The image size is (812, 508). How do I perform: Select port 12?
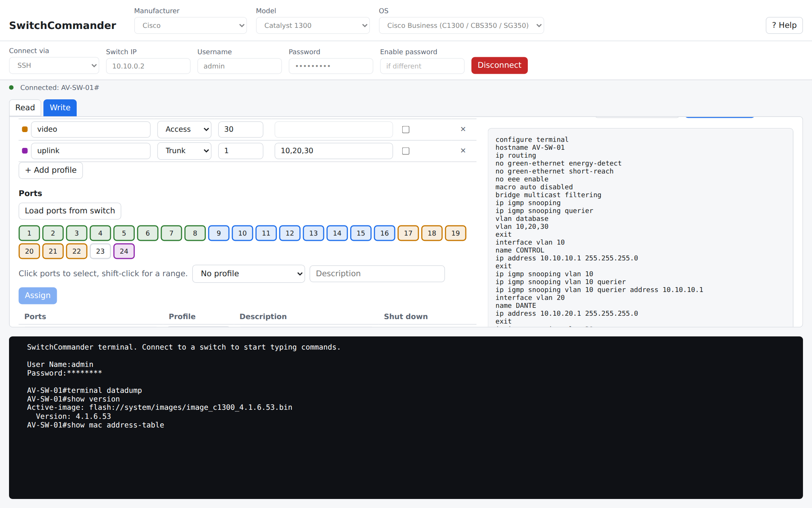pos(290,233)
